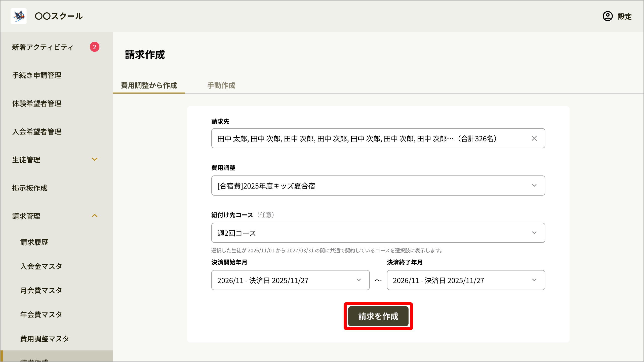Screen dimensions: 644x362
Task: Open 入会金マスタ page
Action: pyautogui.click(x=41, y=266)
